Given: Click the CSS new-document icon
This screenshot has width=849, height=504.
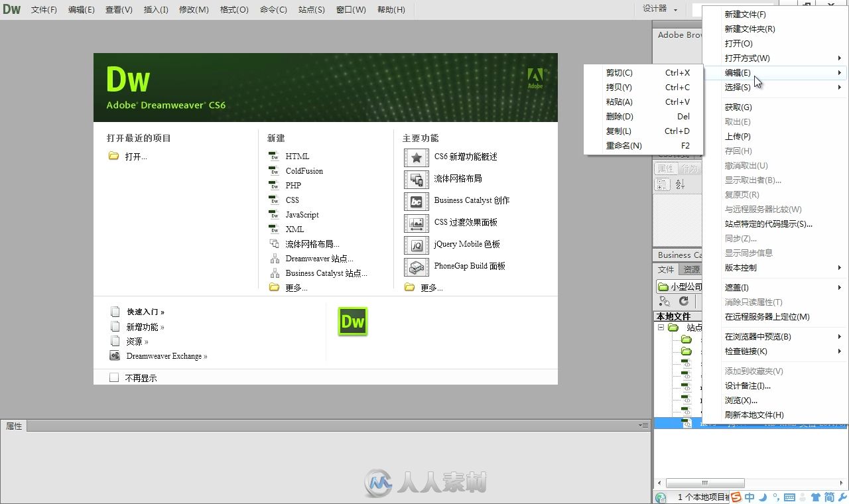Looking at the screenshot, I should (275, 200).
